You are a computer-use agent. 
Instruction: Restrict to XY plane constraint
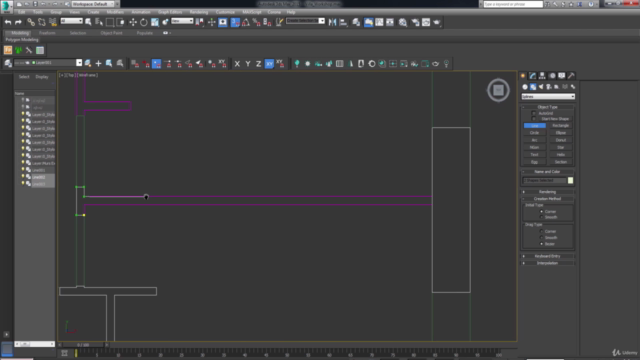269,64
